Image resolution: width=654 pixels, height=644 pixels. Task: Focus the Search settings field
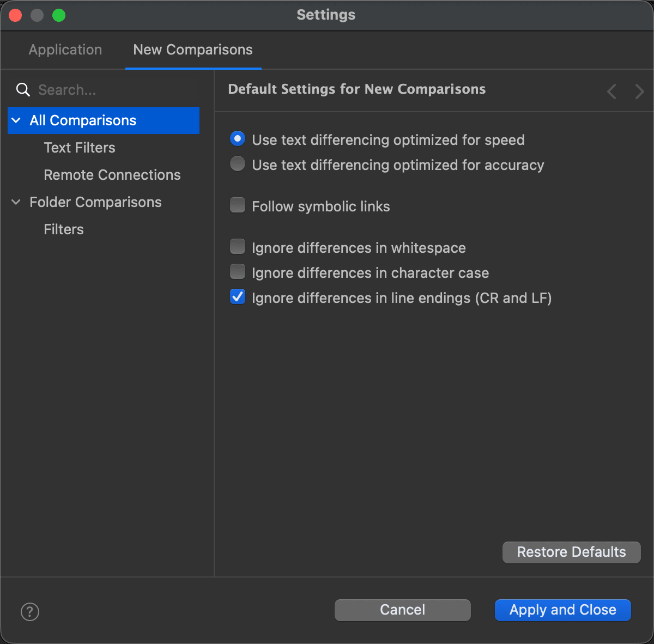click(117, 90)
